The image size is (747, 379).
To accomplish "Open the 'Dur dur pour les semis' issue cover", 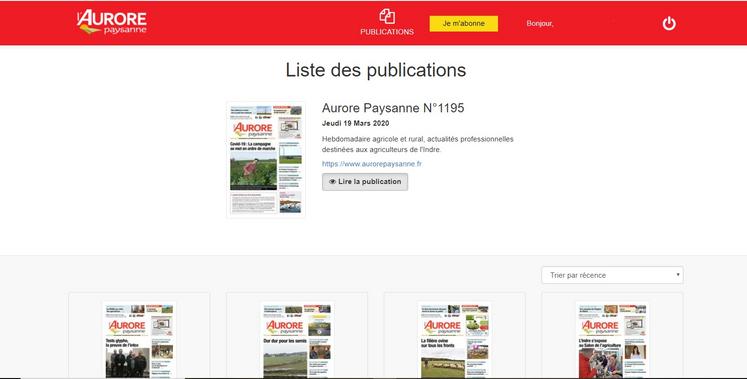I will [x=297, y=340].
